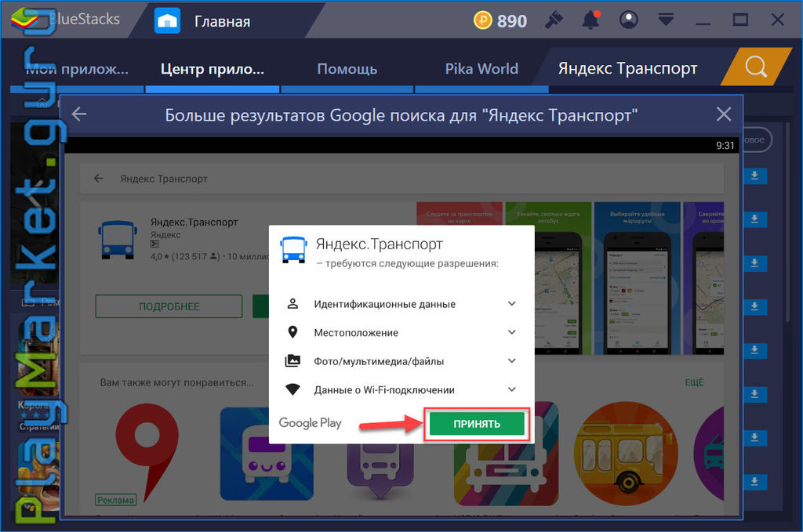Open the purple bus pin app icon

(x=380, y=469)
